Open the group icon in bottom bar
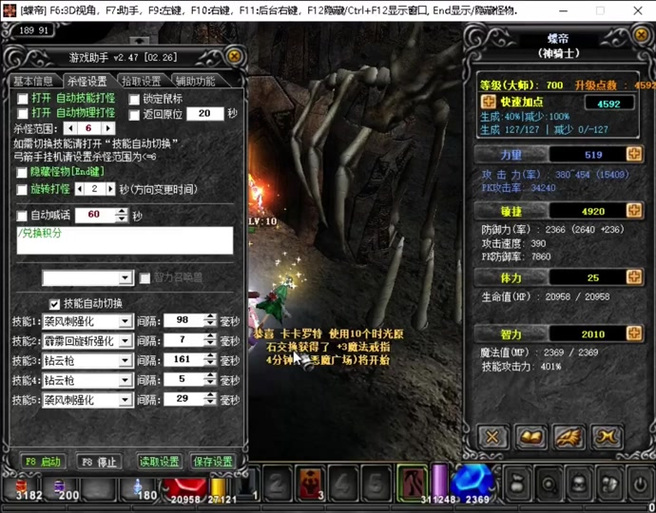Screen dimensions: 656x513 (x=609, y=484)
